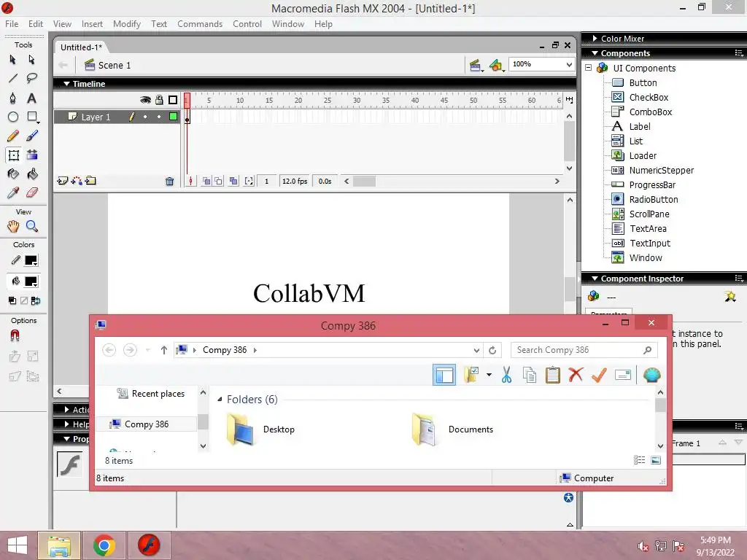Click Scene 1 breadcrumb link
Viewport: 747px width, 560px height.
[115, 65]
